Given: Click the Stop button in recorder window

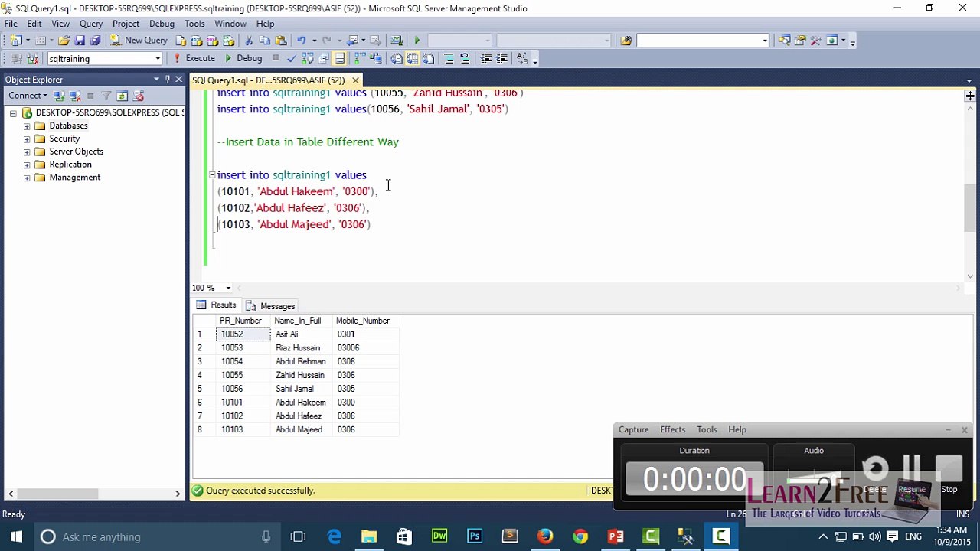Looking at the screenshot, I should click(949, 475).
